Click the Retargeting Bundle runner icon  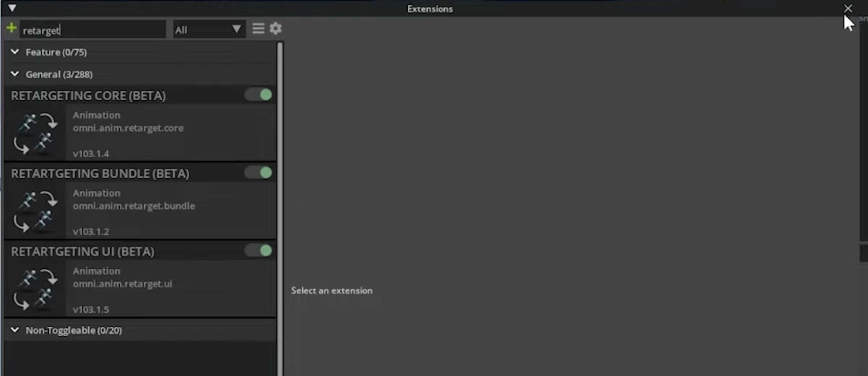pos(35,211)
